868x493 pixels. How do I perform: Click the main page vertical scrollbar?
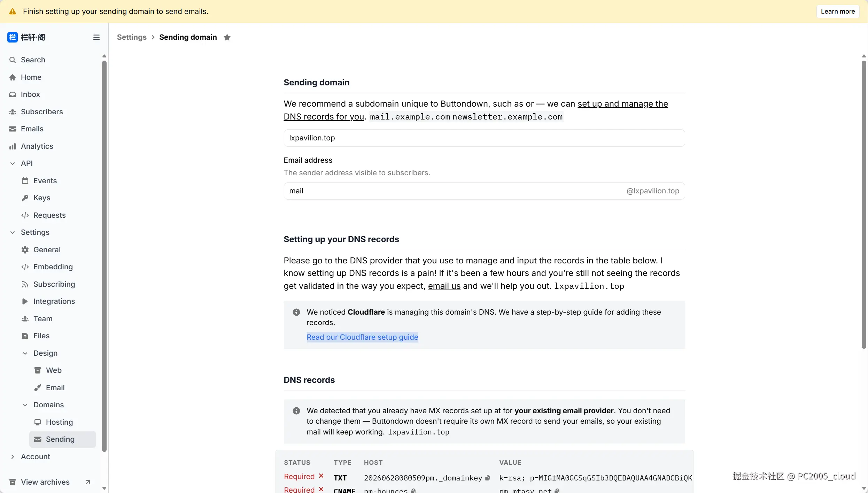click(864, 205)
